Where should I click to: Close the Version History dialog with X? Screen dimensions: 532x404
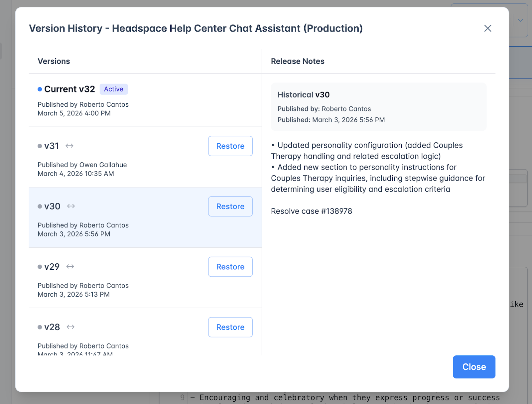487,28
